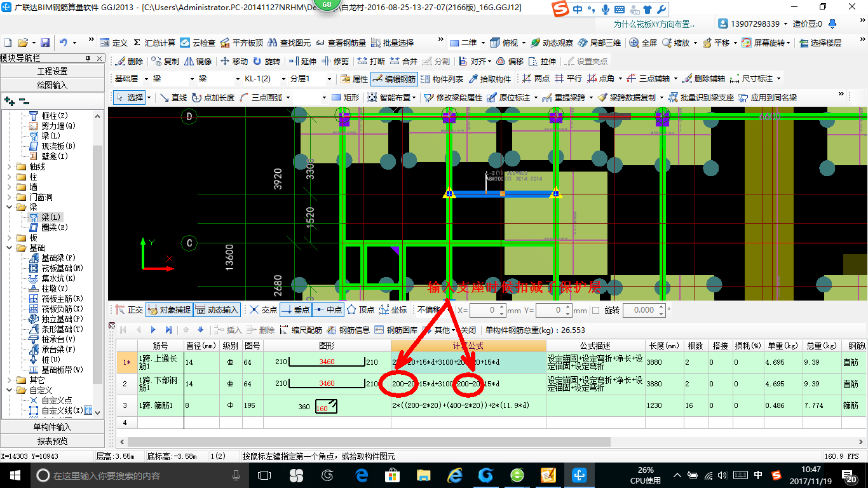Select 筏板基础(M) in tree

click(x=62, y=268)
